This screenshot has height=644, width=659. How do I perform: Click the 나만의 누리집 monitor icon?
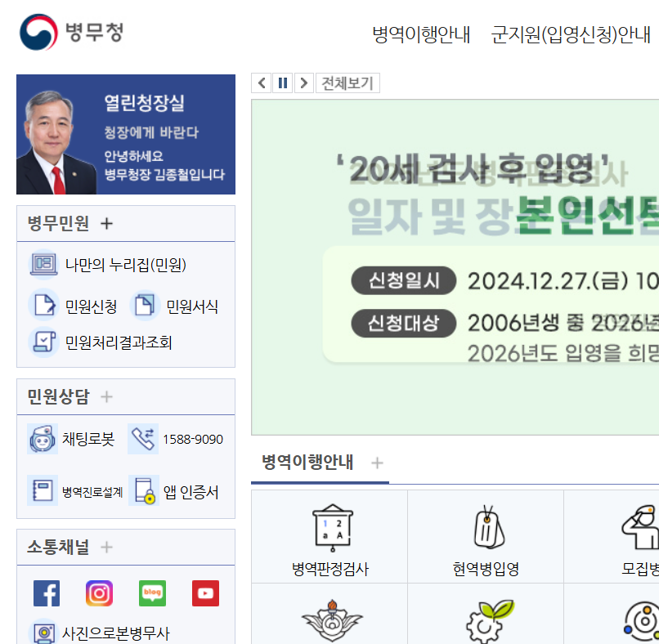pyautogui.click(x=43, y=264)
